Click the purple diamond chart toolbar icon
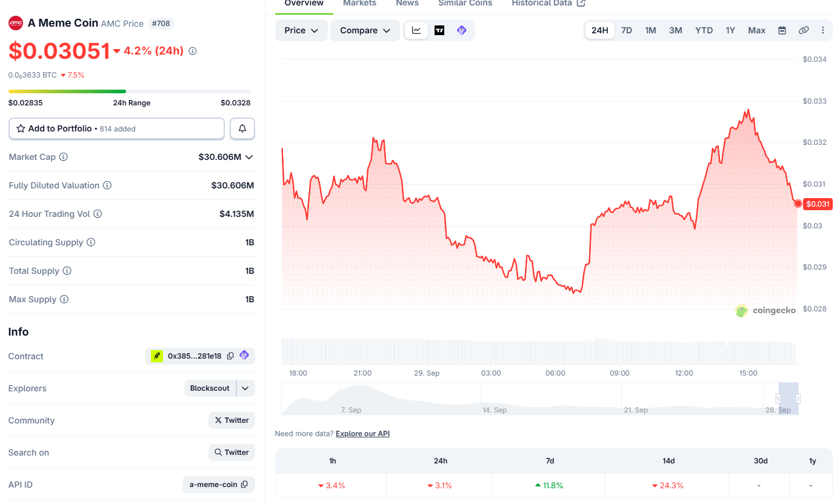Image resolution: width=837 pixels, height=504 pixels. [462, 30]
